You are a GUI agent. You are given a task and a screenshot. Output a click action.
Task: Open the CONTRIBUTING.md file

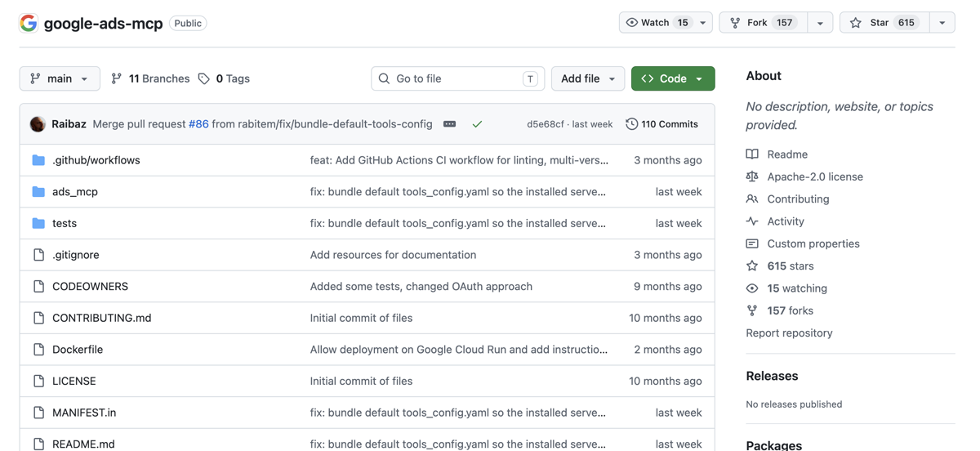point(102,318)
